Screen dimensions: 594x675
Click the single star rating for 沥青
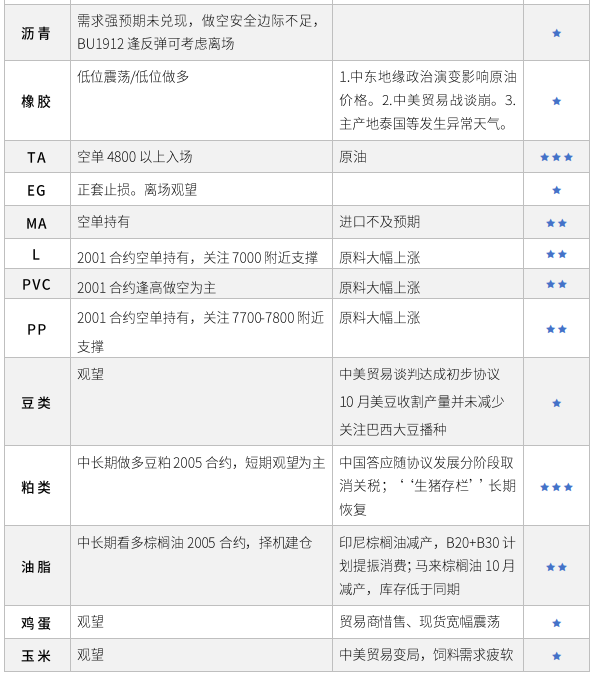coord(556,33)
